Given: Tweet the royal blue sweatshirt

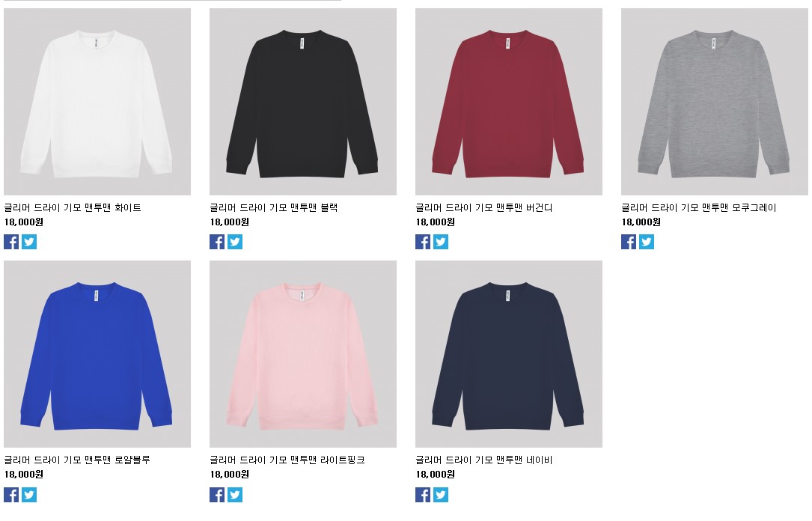Looking at the screenshot, I should pos(29,495).
